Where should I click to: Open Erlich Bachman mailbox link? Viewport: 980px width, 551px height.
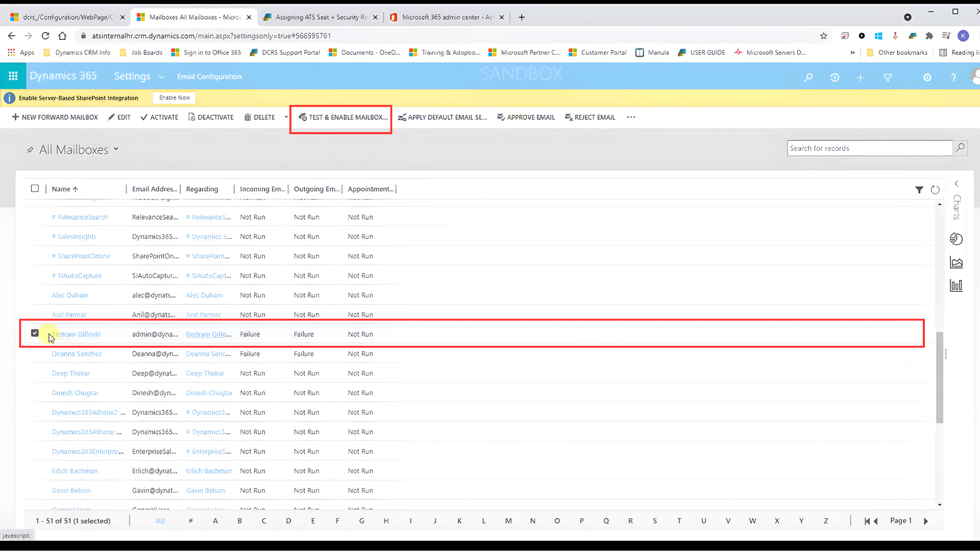(x=75, y=471)
